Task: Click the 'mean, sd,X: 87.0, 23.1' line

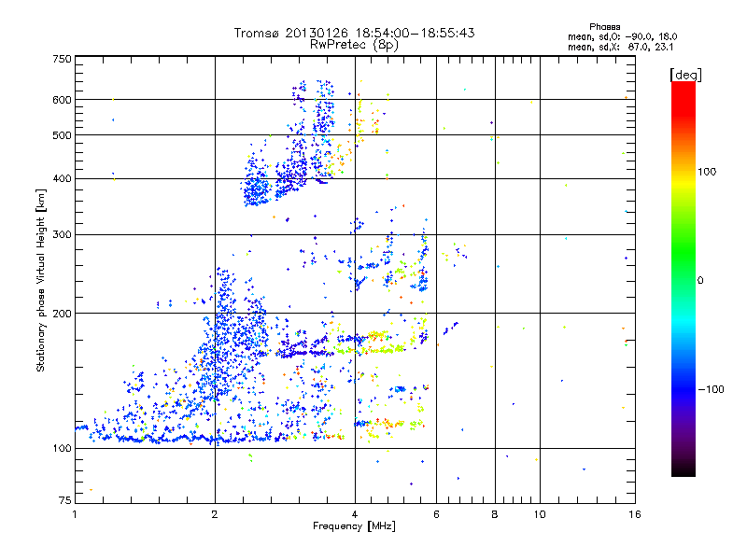Action: click(x=620, y=48)
